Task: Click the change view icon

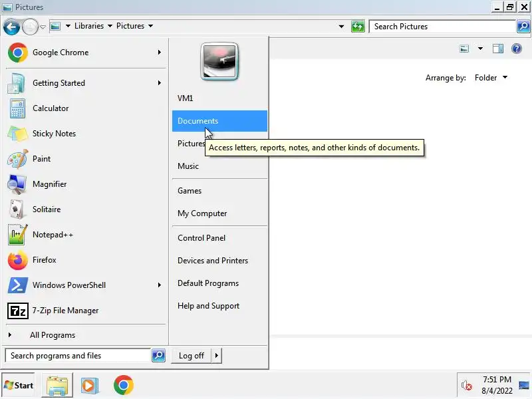Action: click(x=464, y=49)
